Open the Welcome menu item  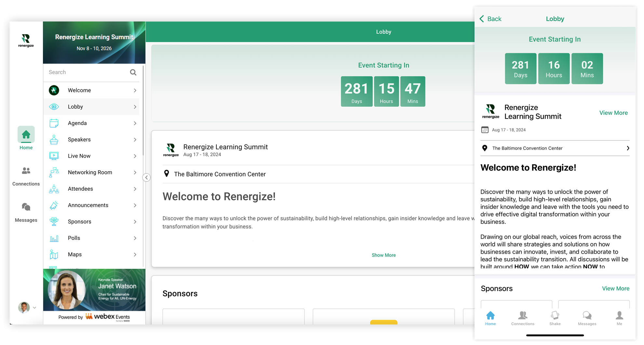[x=91, y=90]
